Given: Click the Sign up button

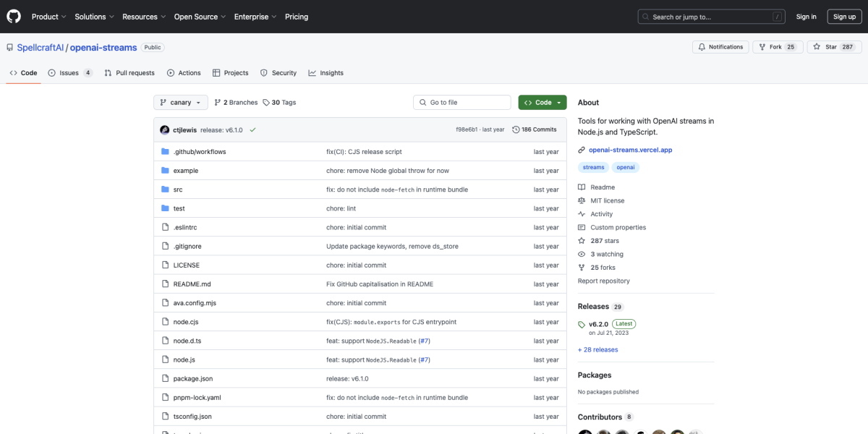Looking at the screenshot, I should point(844,16).
